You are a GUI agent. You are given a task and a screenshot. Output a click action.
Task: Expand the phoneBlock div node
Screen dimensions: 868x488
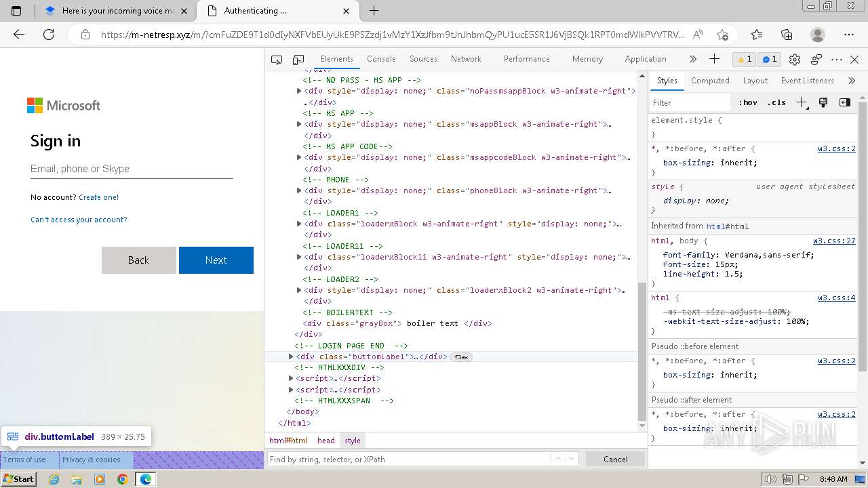[299, 190]
